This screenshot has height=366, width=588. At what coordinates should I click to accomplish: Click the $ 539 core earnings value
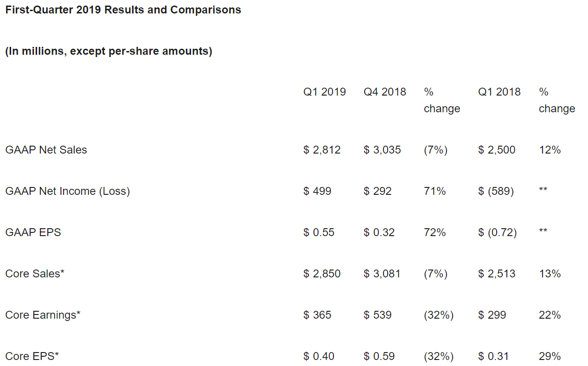(x=377, y=315)
